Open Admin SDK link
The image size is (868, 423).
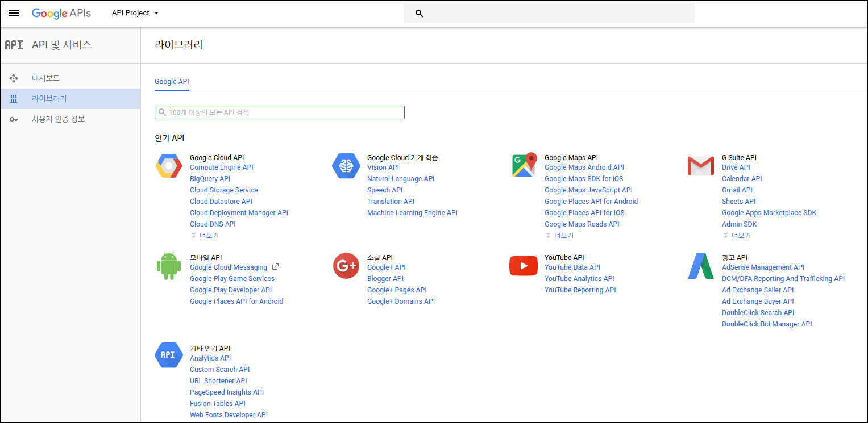(x=740, y=224)
